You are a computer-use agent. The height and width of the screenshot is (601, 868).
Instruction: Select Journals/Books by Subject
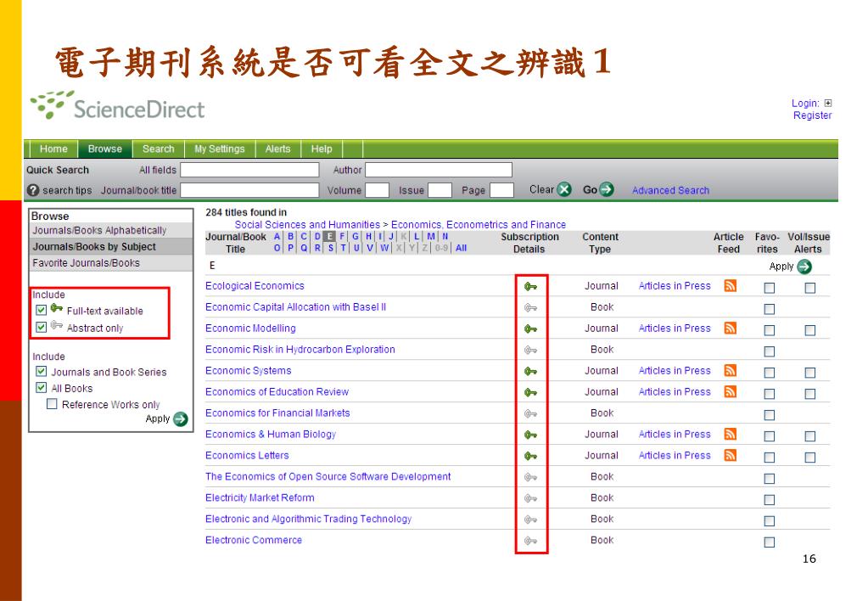110,246
